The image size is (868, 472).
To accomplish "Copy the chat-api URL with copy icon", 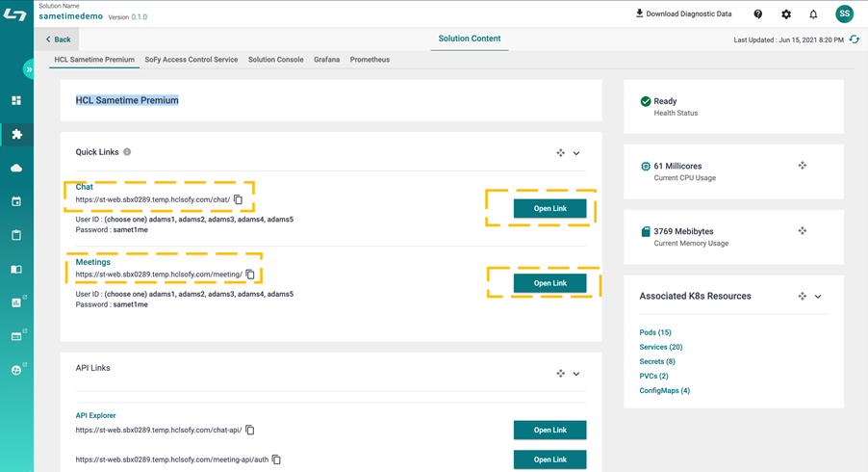I will (x=250, y=430).
